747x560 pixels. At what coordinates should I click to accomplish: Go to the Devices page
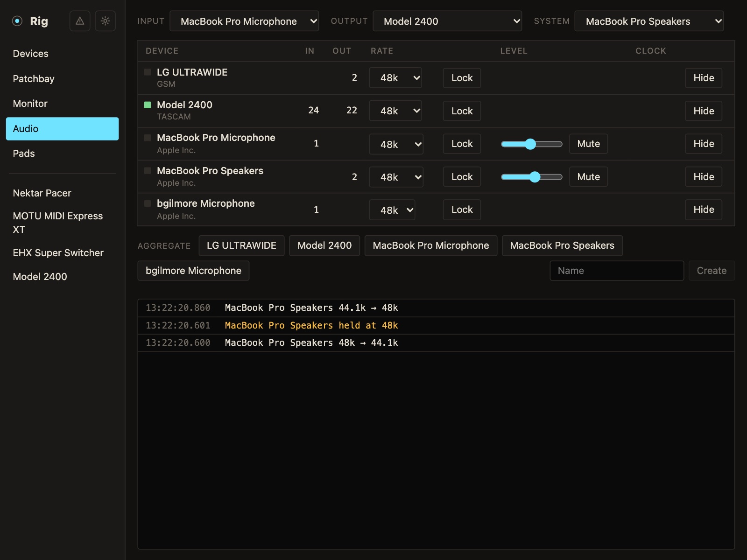tap(62, 54)
